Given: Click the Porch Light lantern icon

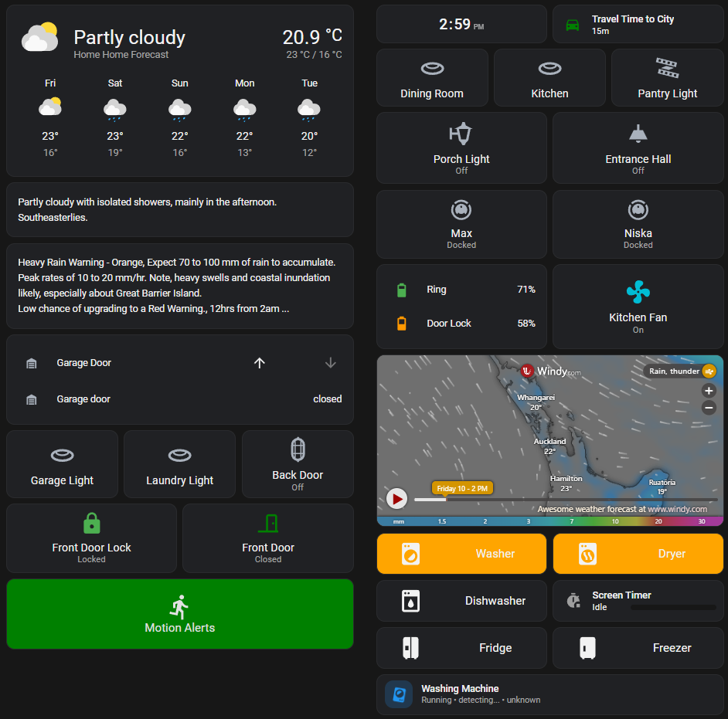Looking at the screenshot, I should 461,134.
